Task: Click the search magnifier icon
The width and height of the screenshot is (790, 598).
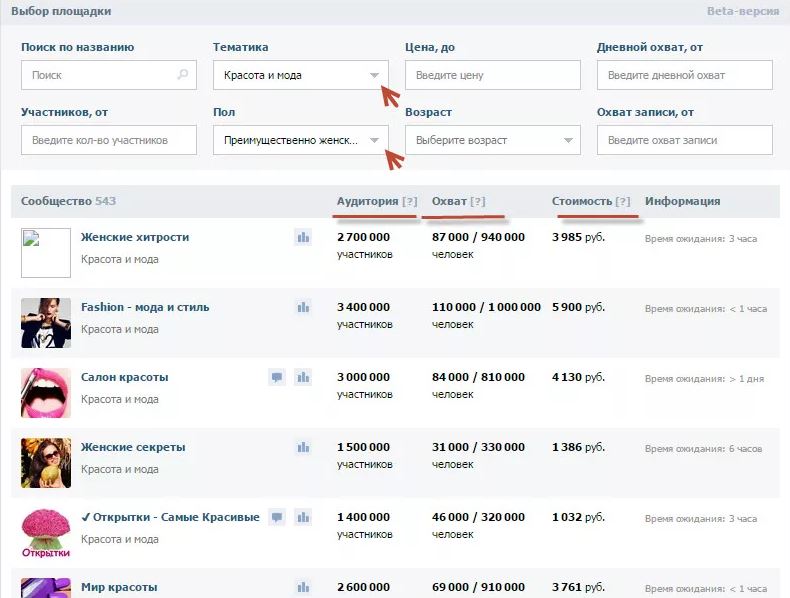Action: 182,75
